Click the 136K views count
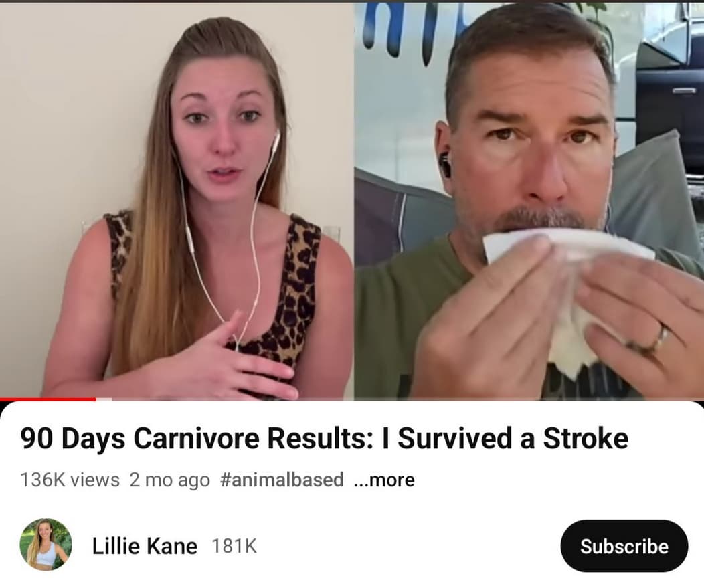This screenshot has width=704, height=588. tap(70, 480)
